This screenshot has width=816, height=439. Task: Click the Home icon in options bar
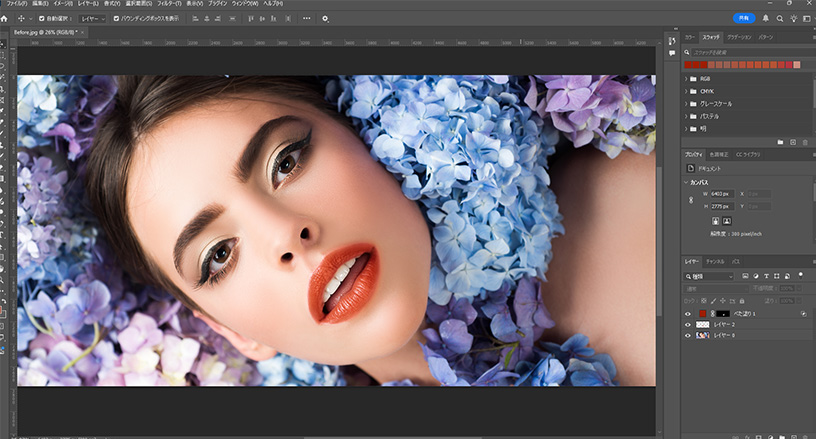coord(6,18)
